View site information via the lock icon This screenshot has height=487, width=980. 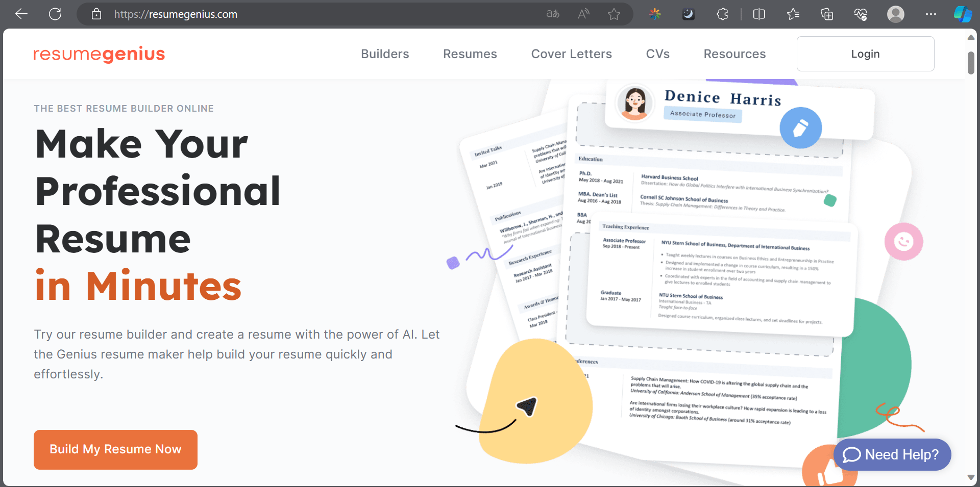[96, 14]
